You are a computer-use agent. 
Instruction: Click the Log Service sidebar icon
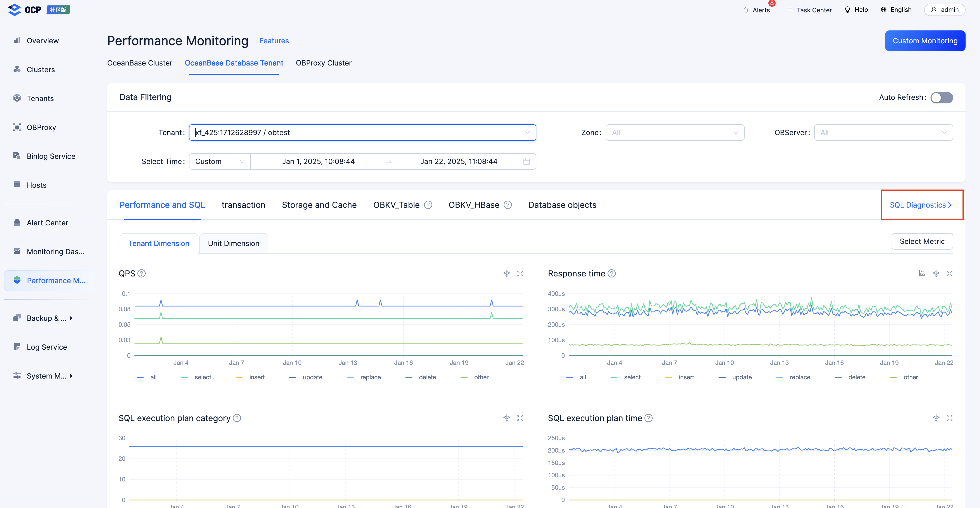tap(17, 347)
